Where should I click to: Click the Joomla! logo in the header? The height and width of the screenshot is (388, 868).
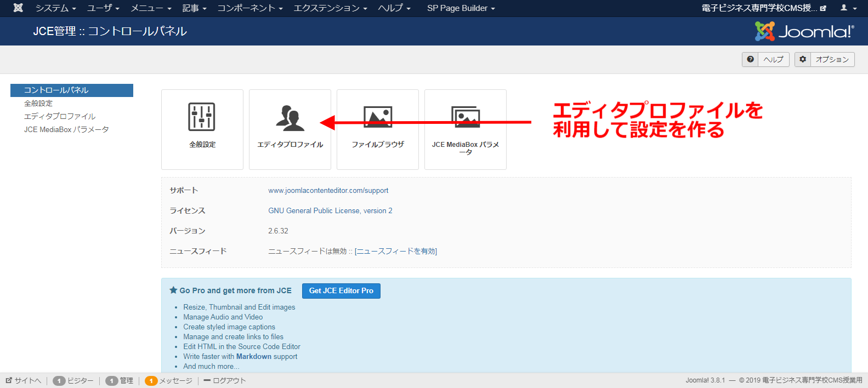(804, 31)
